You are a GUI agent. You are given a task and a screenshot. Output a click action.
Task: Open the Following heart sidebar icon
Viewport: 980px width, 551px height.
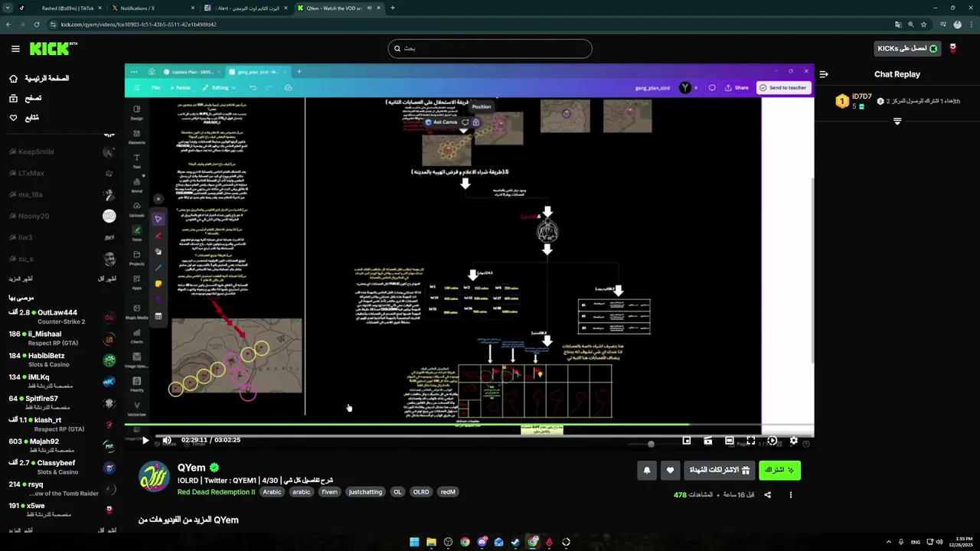[13, 118]
